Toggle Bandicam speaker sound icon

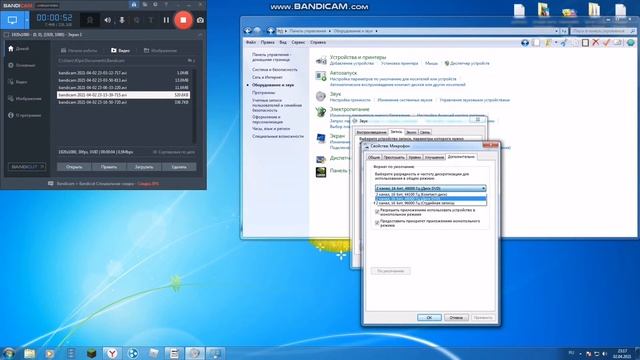coord(107,20)
